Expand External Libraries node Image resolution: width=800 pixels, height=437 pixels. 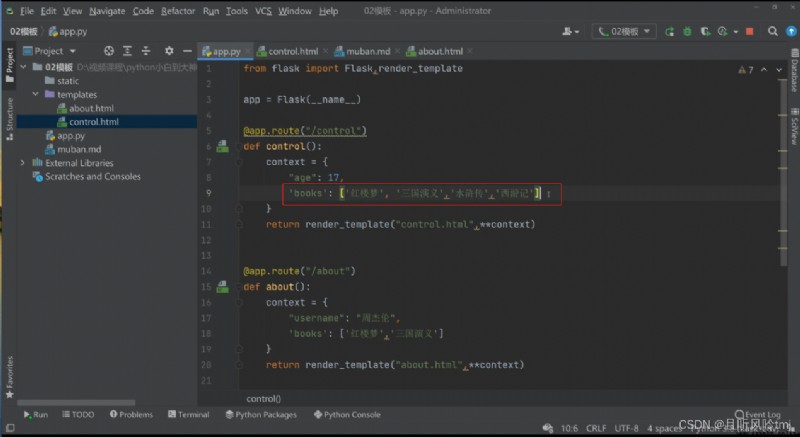tap(22, 163)
